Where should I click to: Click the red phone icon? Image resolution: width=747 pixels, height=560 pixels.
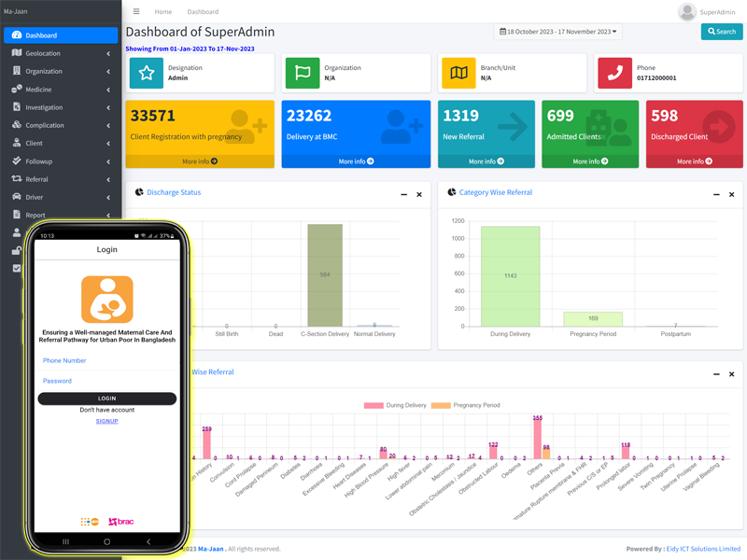pyautogui.click(x=614, y=73)
